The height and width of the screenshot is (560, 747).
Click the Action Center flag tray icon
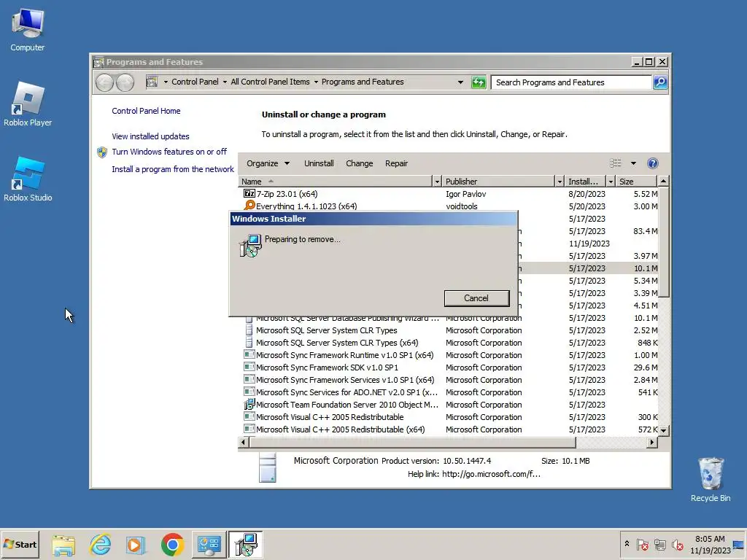pyautogui.click(x=642, y=545)
